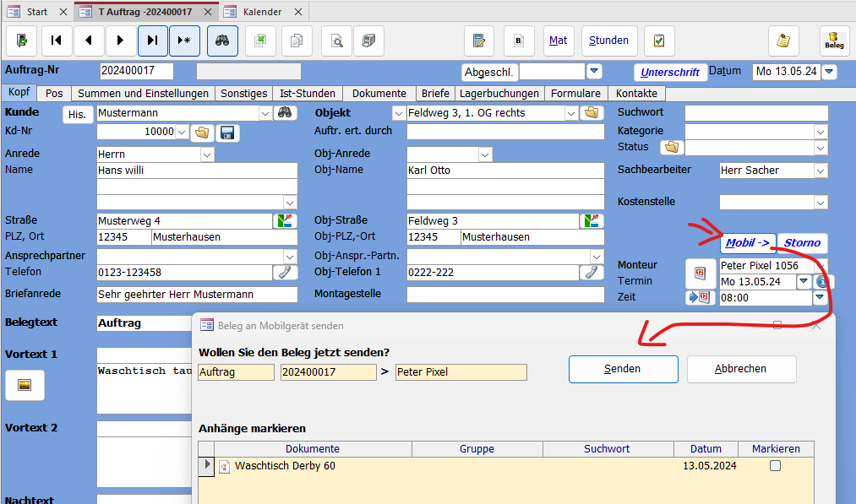The width and height of the screenshot is (856, 504).
Task: Create new record button with asterisk
Action: [x=184, y=41]
